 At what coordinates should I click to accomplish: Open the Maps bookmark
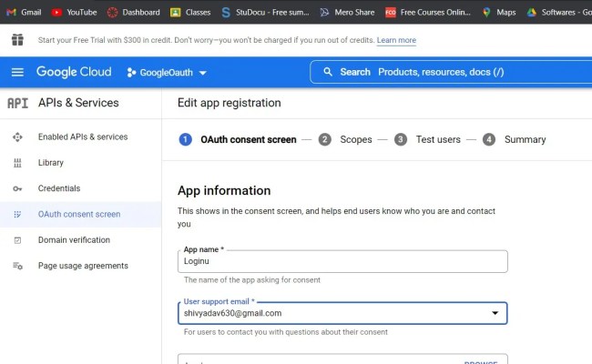pyautogui.click(x=499, y=12)
